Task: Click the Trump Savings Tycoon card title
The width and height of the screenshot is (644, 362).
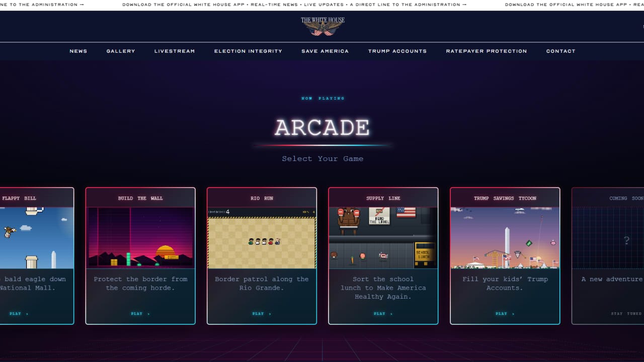Action: point(505,198)
